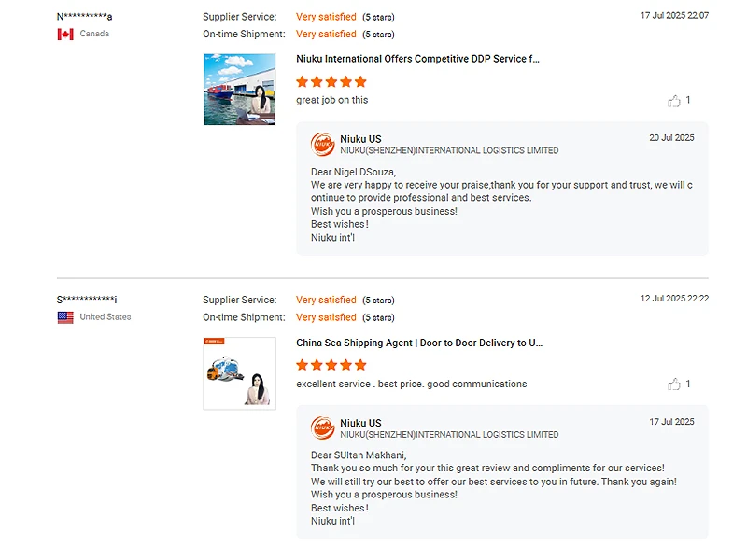The width and height of the screenshot is (747, 560).
Task: Click Niuku US name in second reply
Action: coord(360,423)
